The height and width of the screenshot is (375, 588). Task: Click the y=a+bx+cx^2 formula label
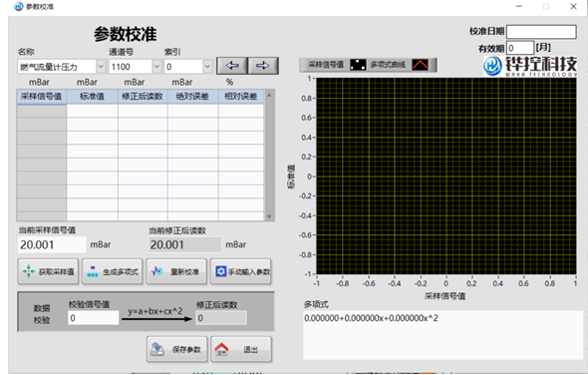[155, 311]
